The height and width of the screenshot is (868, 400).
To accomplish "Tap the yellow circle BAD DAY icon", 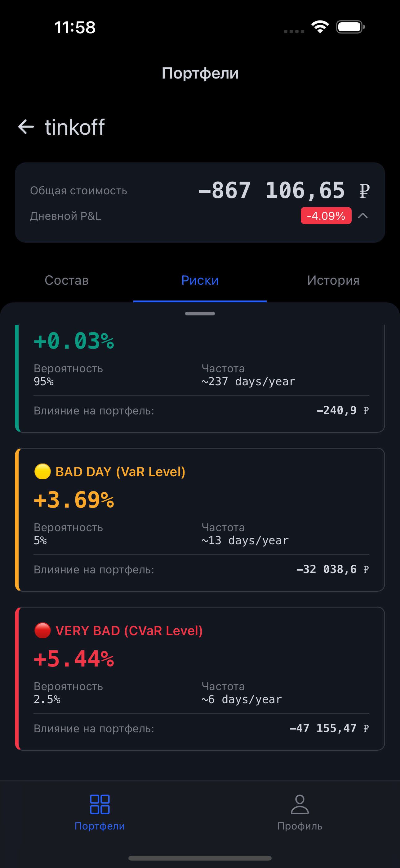I will click(42, 471).
